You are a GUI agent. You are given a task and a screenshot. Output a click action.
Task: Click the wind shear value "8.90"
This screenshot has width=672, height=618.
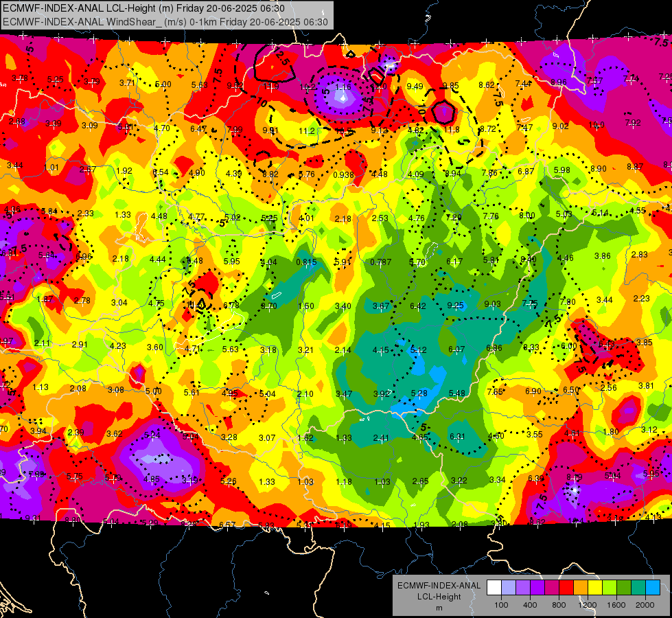click(x=599, y=169)
